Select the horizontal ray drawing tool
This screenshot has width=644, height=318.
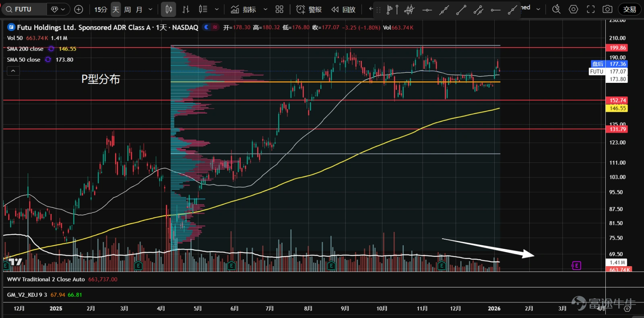(x=495, y=10)
